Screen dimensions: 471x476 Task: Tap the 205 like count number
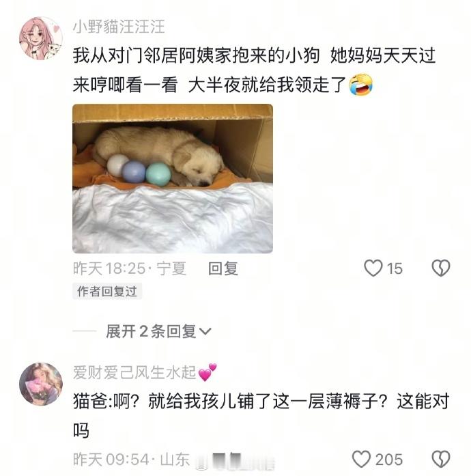tap(389, 460)
